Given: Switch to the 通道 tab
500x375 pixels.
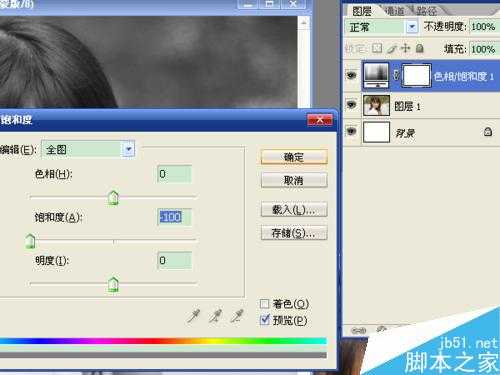Looking at the screenshot, I should click(394, 11).
